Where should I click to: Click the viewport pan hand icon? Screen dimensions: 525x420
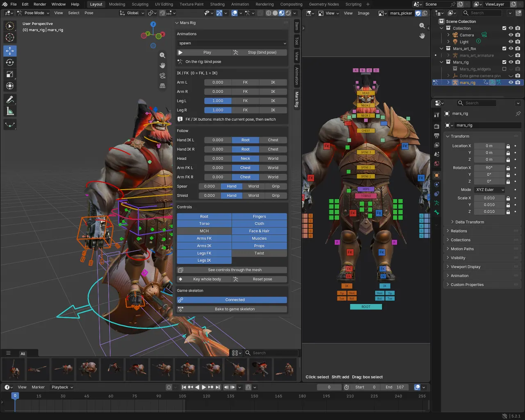point(162,65)
